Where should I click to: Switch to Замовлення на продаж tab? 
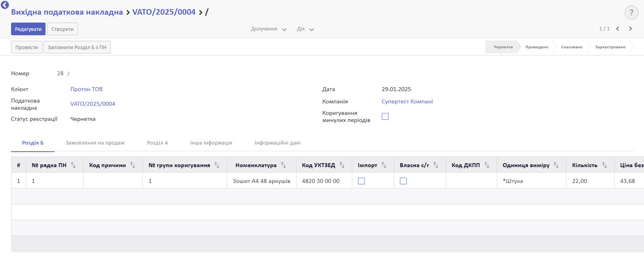(95, 143)
